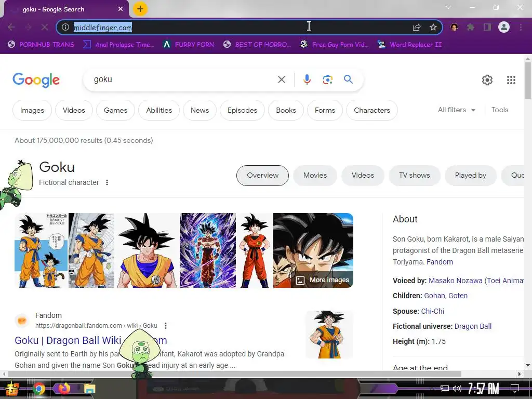Select the Games filter chip
This screenshot has width=532, height=399.
click(115, 110)
